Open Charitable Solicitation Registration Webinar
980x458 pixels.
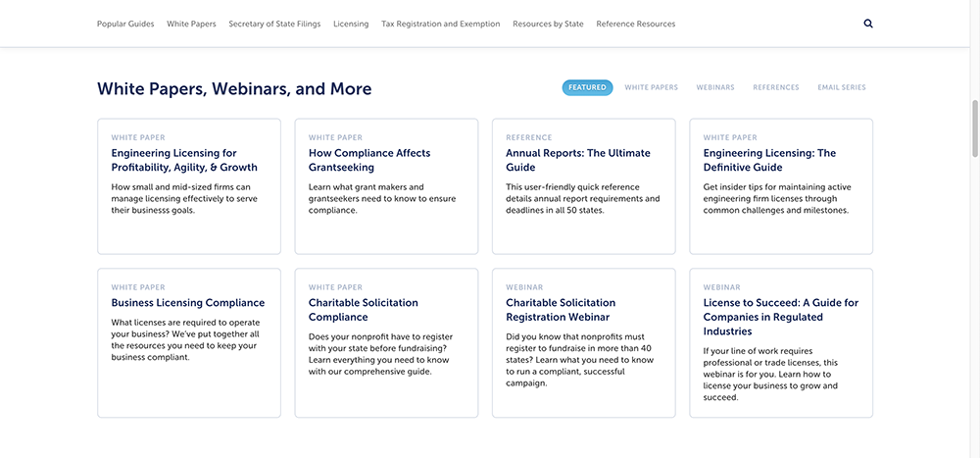[x=561, y=310]
